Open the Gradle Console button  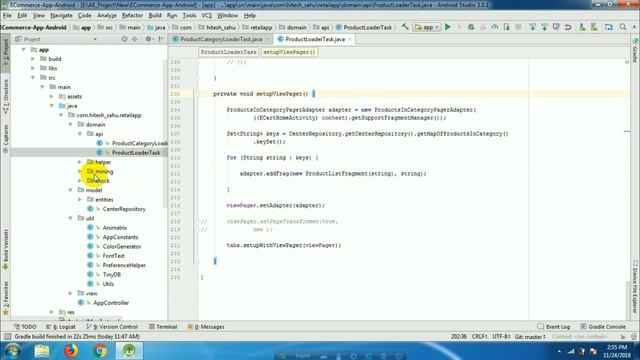[x=603, y=327]
